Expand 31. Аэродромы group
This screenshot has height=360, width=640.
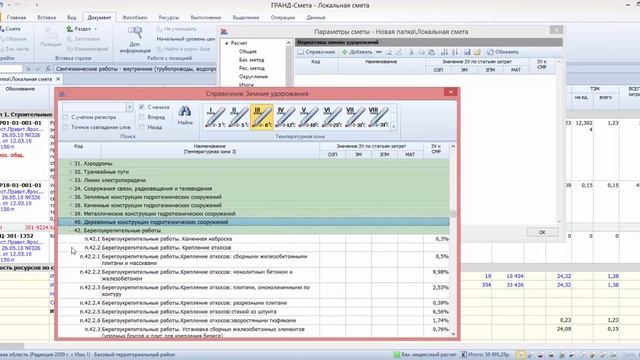click(x=71, y=163)
